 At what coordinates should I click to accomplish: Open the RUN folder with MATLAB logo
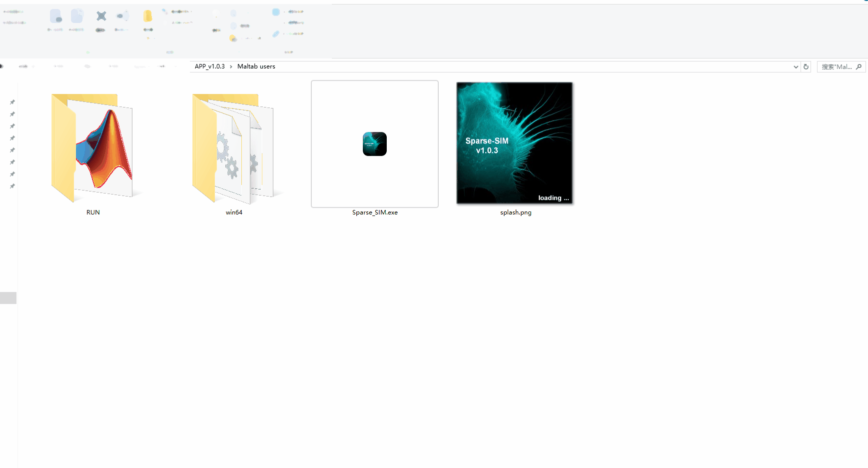point(93,148)
